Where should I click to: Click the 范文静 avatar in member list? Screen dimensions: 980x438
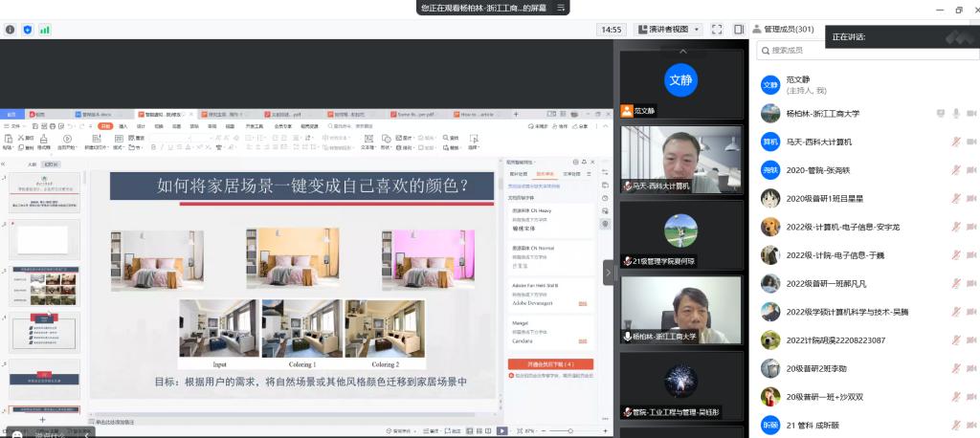coord(770,84)
